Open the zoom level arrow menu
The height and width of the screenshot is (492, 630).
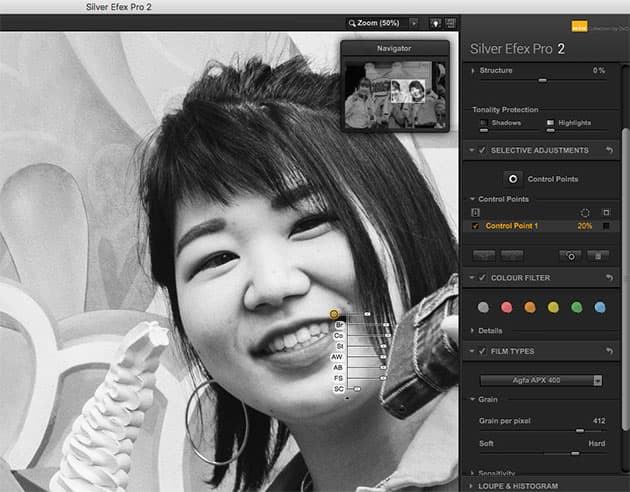pyautogui.click(x=413, y=23)
